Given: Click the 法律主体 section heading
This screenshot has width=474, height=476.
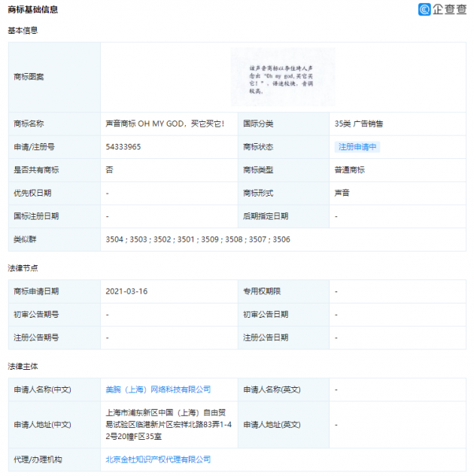Looking at the screenshot, I should tap(23, 366).
